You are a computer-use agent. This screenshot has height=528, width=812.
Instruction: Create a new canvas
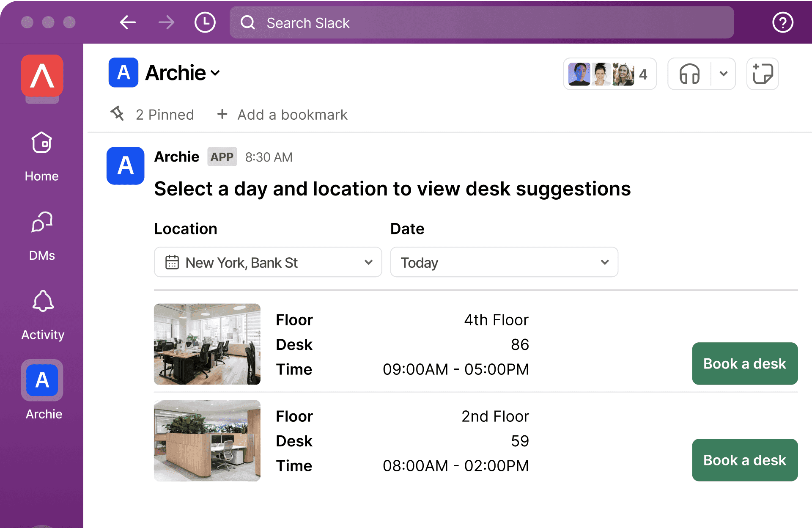(762, 74)
